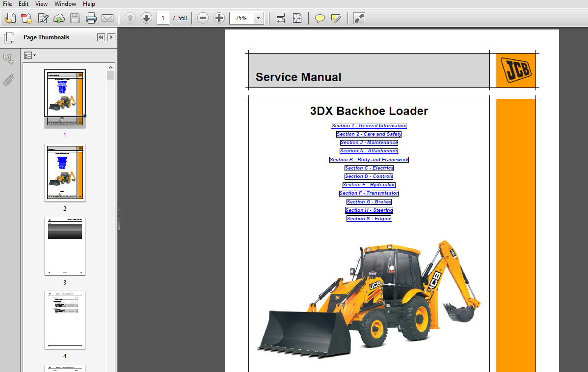
Task: Expand the thumbnails panel with right arrow
Action: (111, 37)
